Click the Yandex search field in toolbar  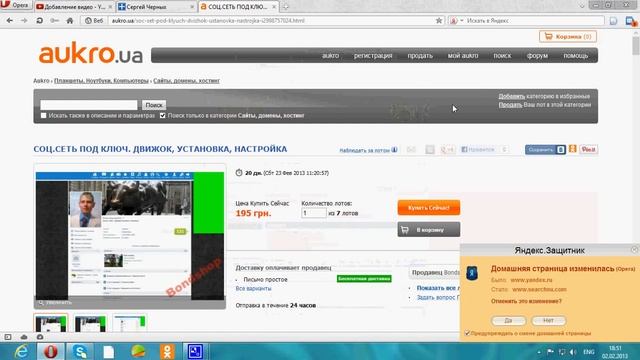534,20
